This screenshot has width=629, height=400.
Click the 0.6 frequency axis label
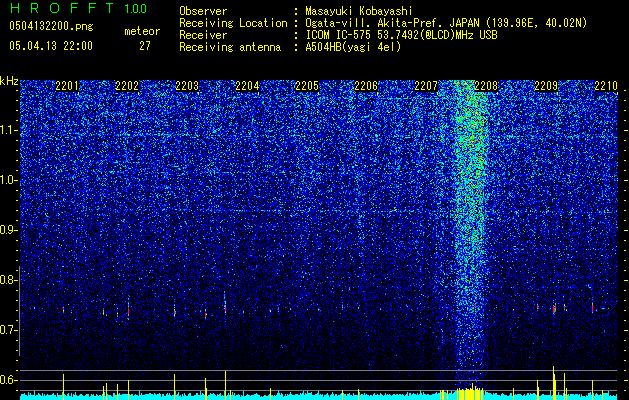[9, 380]
